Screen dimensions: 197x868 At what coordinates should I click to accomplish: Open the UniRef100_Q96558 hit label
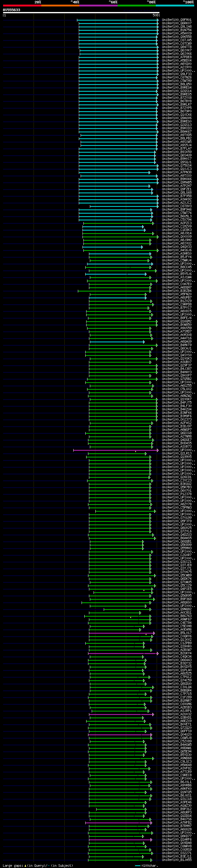(176, 37)
